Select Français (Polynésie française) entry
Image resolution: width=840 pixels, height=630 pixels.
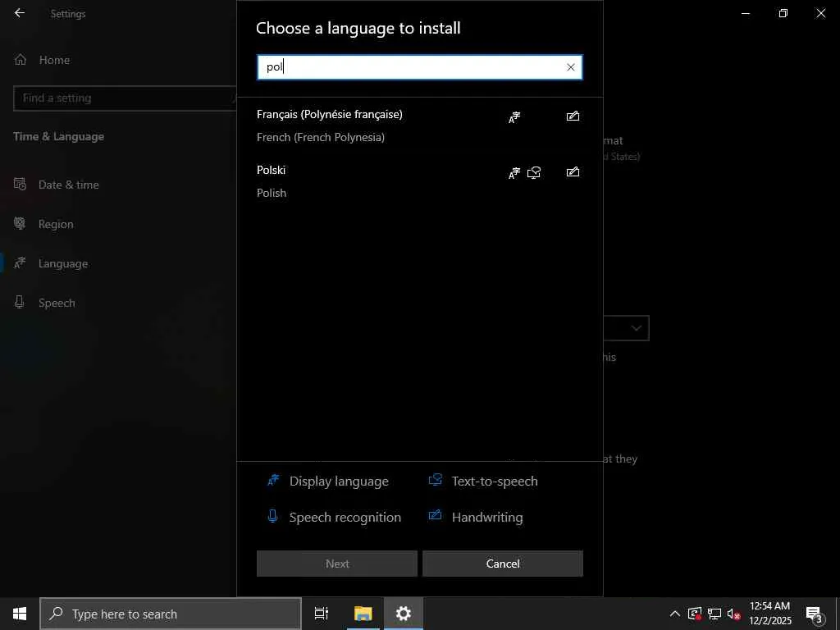(x=419, y=126)
